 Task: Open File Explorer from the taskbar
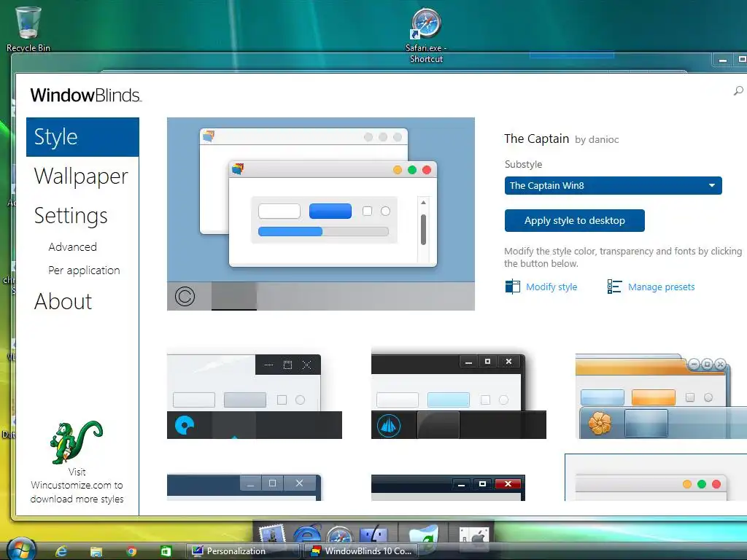pos(96,551)
